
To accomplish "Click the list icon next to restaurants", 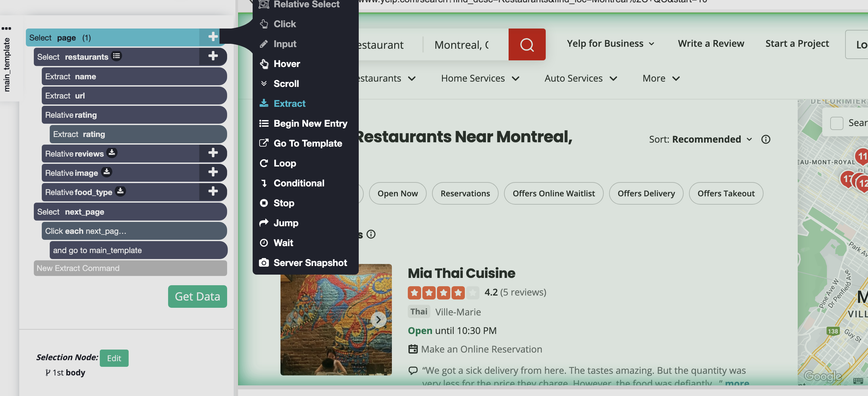I will (117, 56).
